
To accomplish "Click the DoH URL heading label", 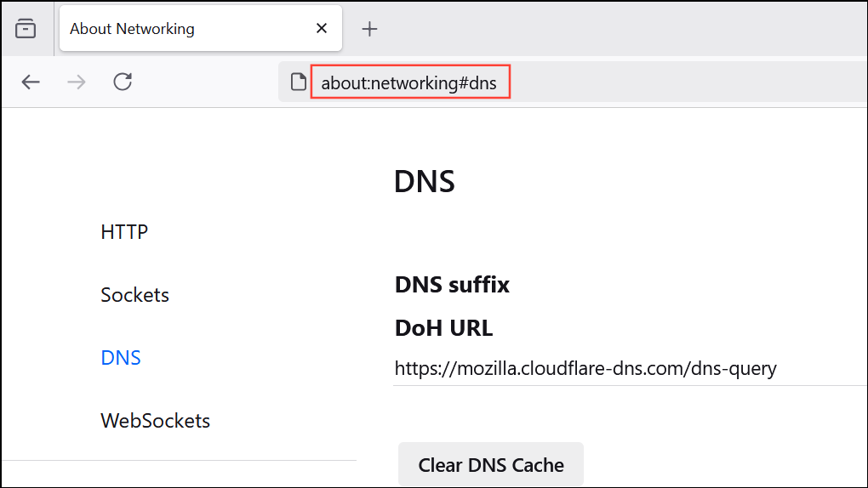I will coord(443,327).
